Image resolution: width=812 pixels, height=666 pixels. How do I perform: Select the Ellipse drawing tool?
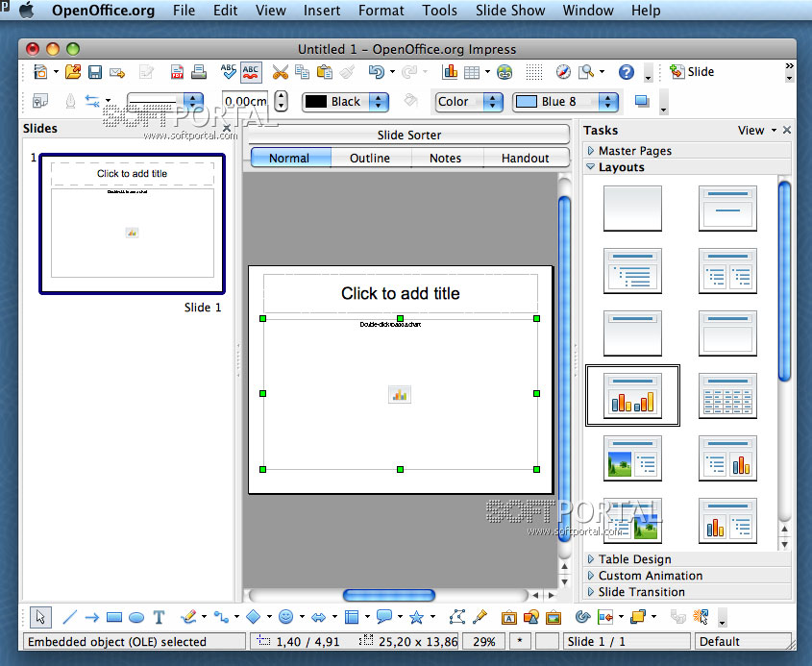136,618
